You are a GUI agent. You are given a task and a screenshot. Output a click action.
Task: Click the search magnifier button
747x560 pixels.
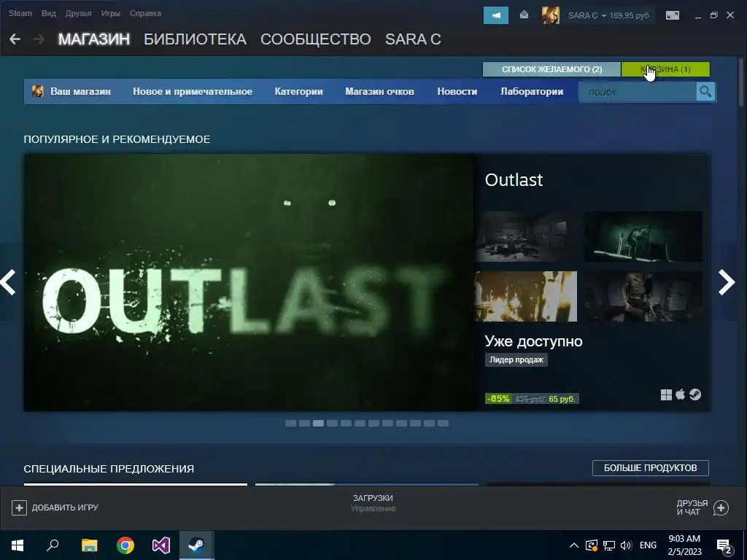[x=705, y=91]
